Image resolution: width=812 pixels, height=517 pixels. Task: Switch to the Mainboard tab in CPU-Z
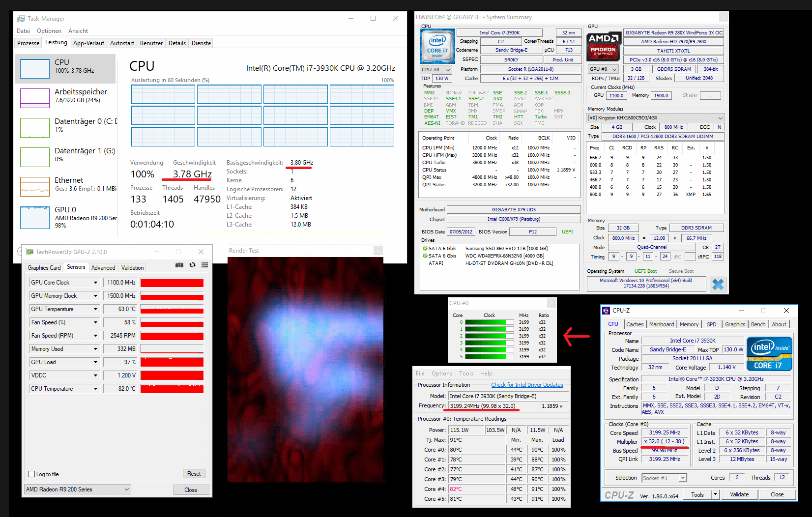pyautogui.click(x=662, y=324)
